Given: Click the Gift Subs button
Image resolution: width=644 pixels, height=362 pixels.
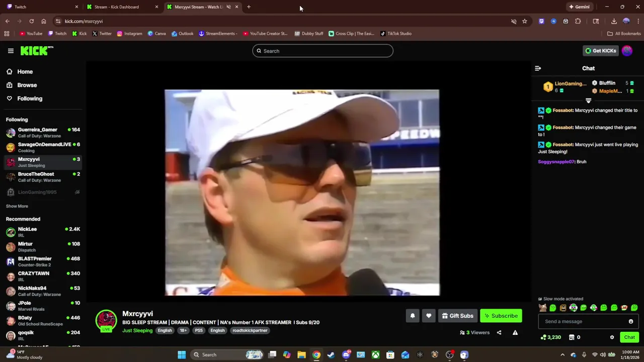Looking at the screenshot, I should tap(458, 316).
